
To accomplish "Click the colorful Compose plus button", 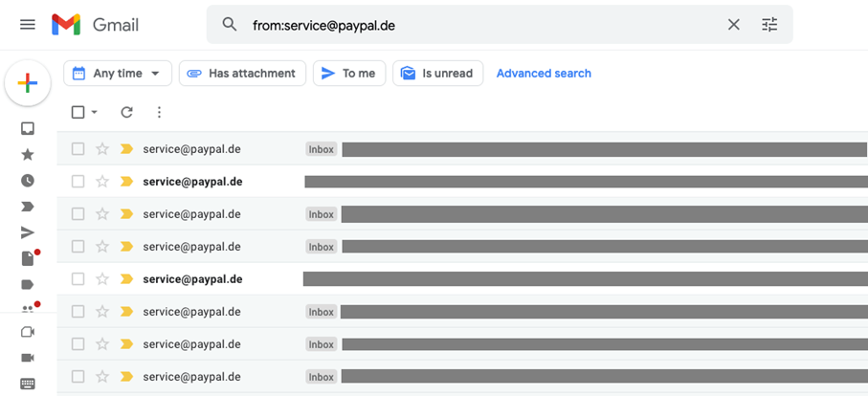I will 28,83.
